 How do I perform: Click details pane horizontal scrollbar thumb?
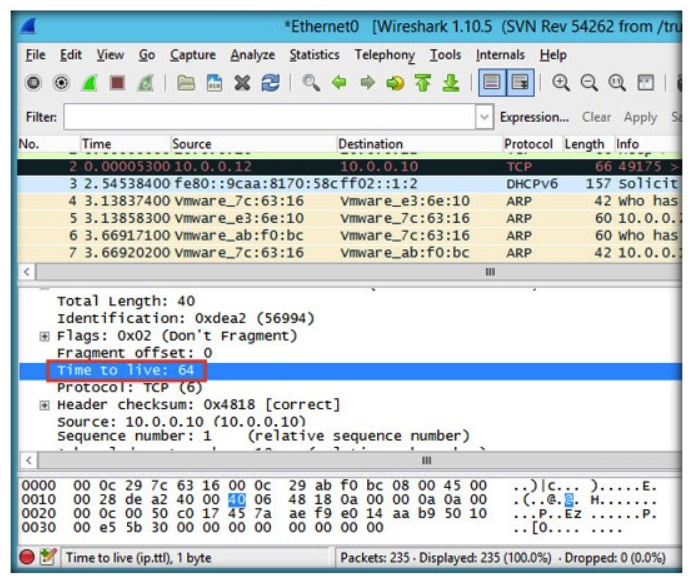(x=426, y=461)
